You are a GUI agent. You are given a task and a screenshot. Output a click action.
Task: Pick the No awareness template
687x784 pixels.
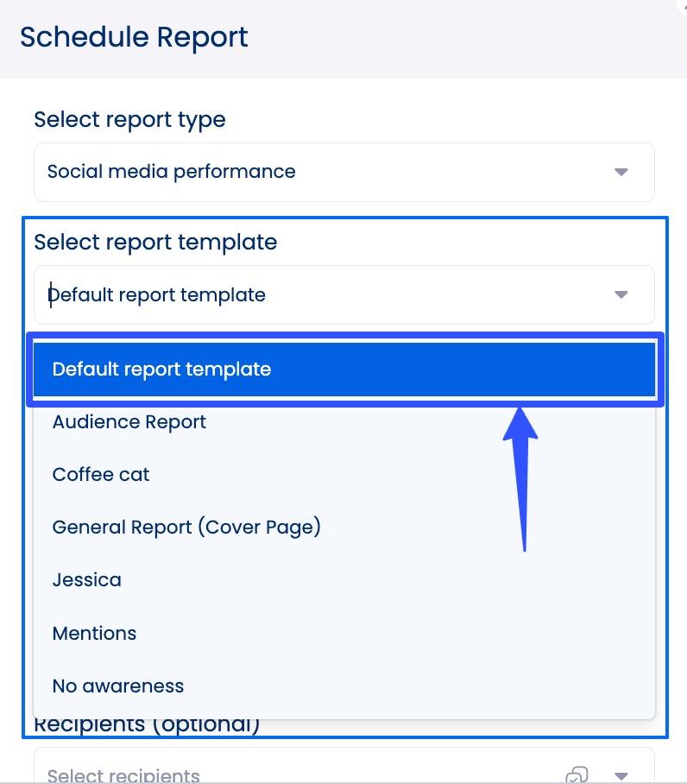118,686
